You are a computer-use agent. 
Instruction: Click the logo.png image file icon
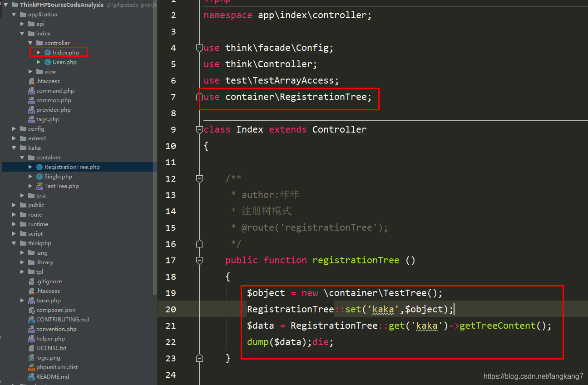[x=31, y=358]
